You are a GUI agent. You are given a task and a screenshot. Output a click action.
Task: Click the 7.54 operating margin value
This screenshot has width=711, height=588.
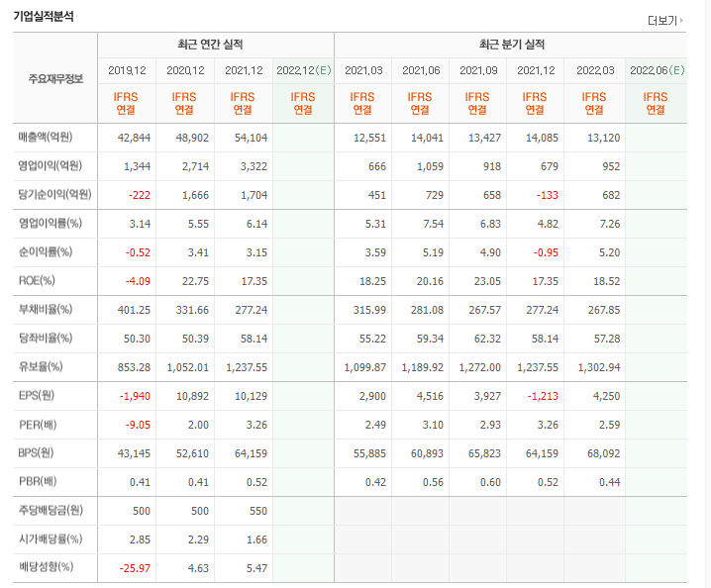click(x=433, y=224)
